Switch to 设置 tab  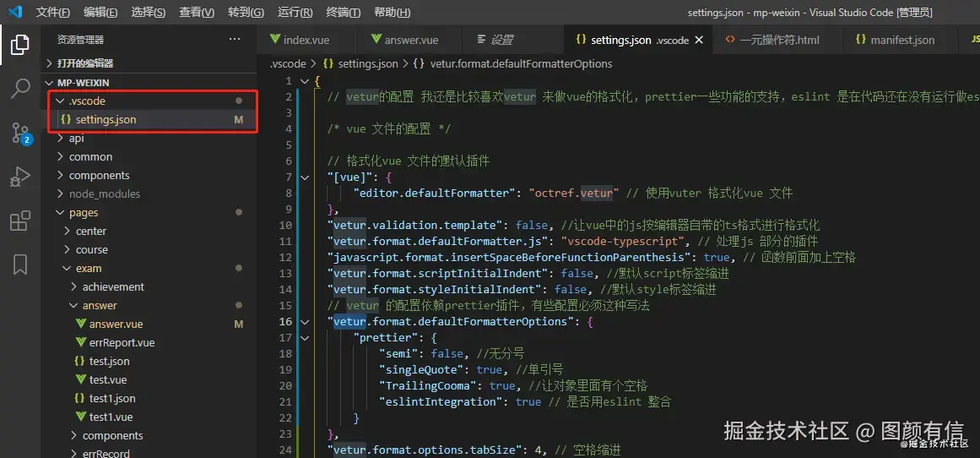pyautogui.click(x=512, y=40)
